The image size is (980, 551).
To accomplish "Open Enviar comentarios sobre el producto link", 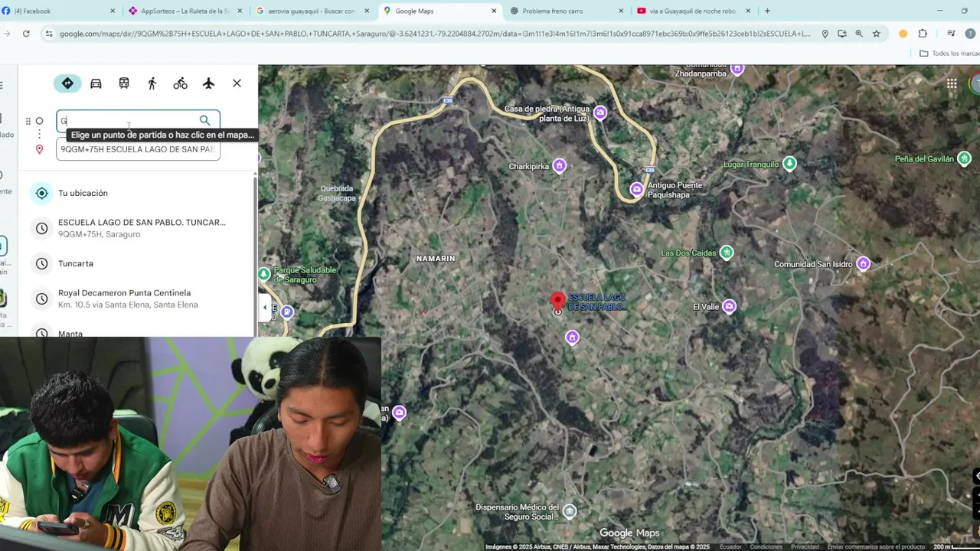I will 876,546.
